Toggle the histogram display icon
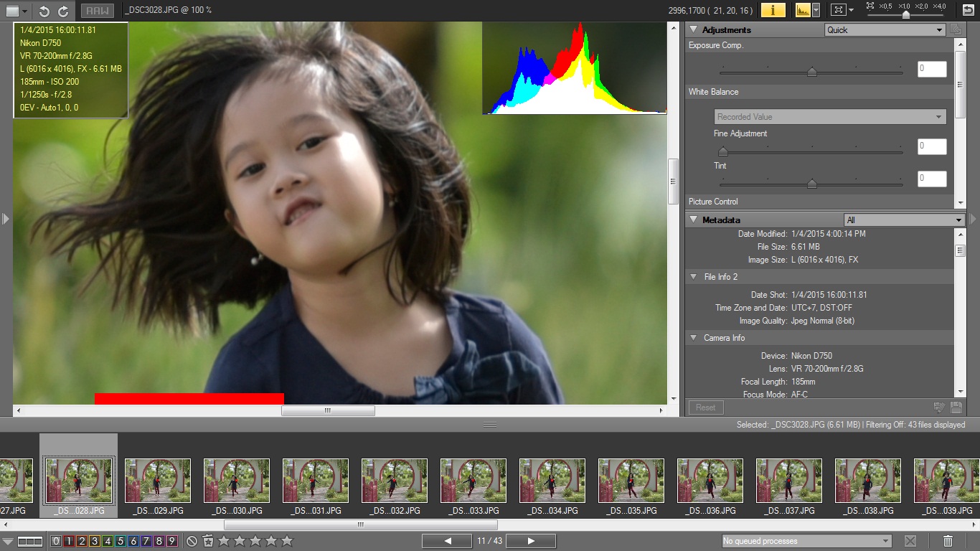 point(803,10)
